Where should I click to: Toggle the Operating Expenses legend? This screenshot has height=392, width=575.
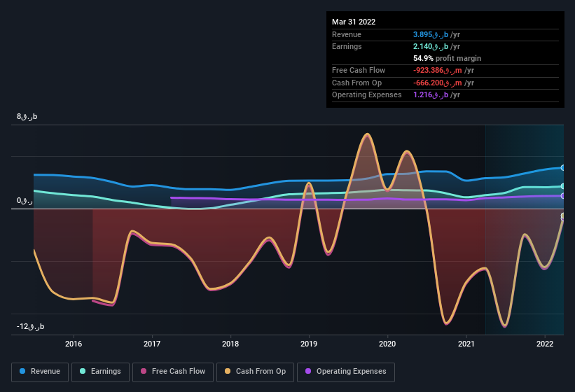coord(346,372)
